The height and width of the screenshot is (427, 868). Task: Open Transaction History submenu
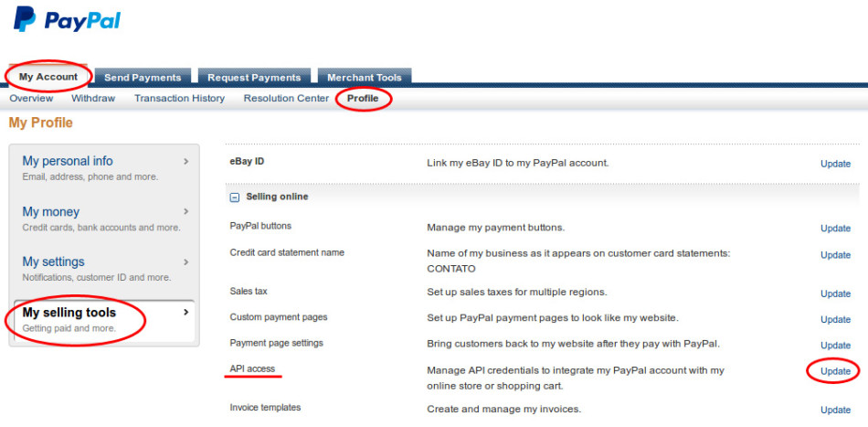(x=179, y=99)
